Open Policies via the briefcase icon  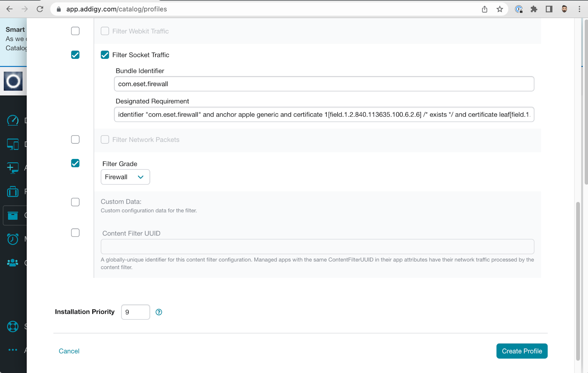coord(13,191)
